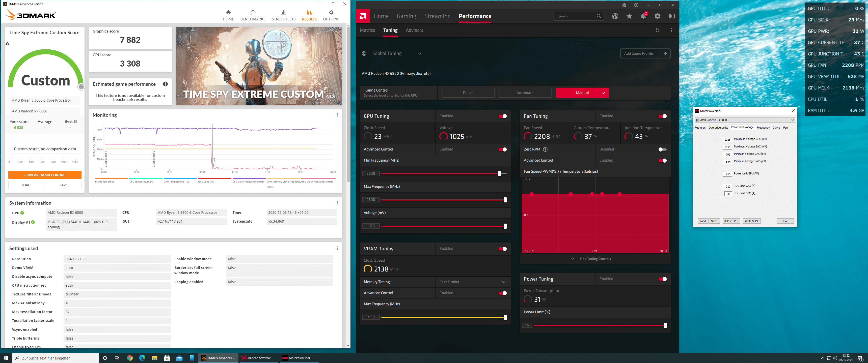The width and height of the screenshot is (868, 363).
Task: Open Settings used three-dot menu
Action: tap(337, 248)
